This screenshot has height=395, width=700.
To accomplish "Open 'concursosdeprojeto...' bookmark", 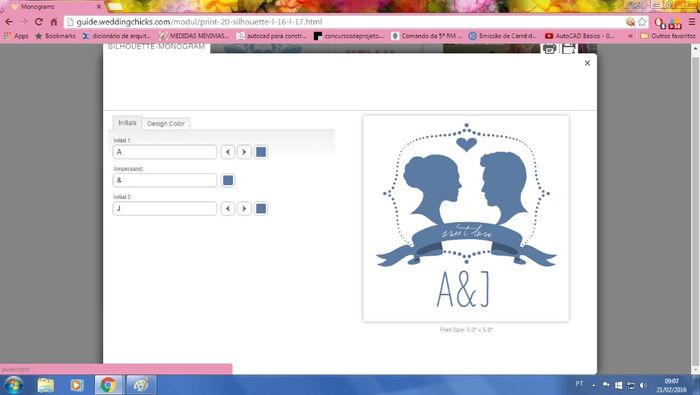I will tap(349, 36).
